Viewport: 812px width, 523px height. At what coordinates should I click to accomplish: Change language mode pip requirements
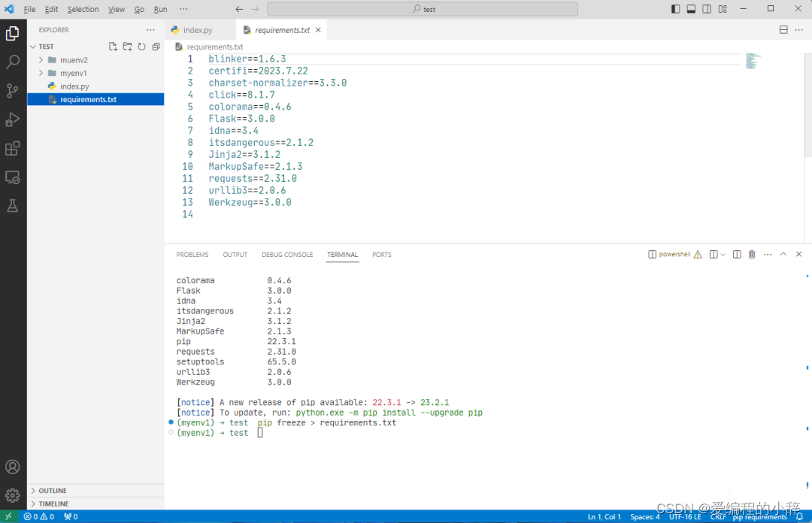[759, 517]
